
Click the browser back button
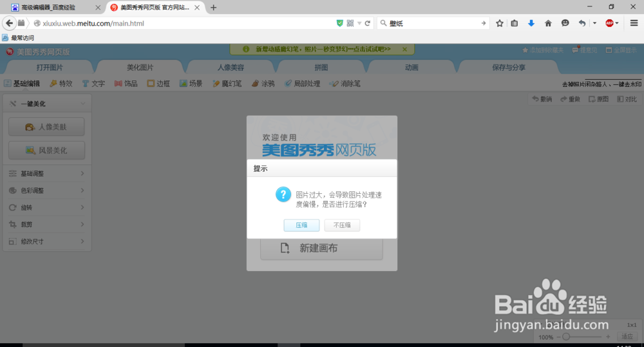tap(10, 23)
